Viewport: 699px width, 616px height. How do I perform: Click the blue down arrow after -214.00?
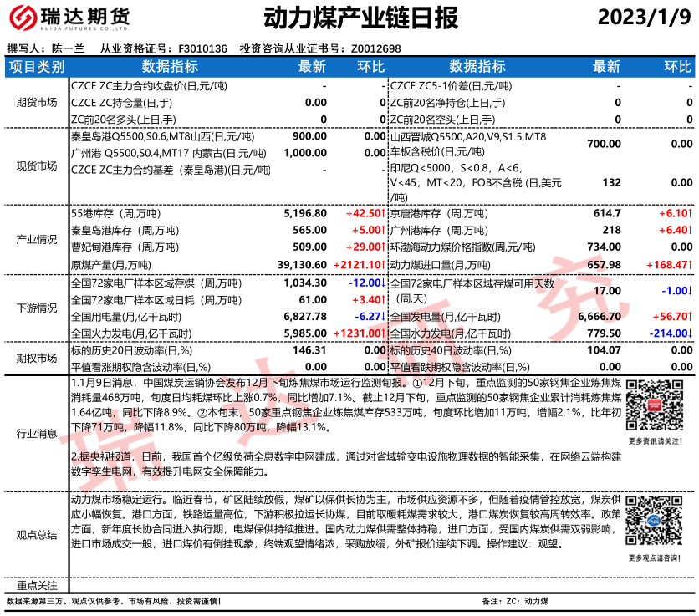[x=692, y=333]
